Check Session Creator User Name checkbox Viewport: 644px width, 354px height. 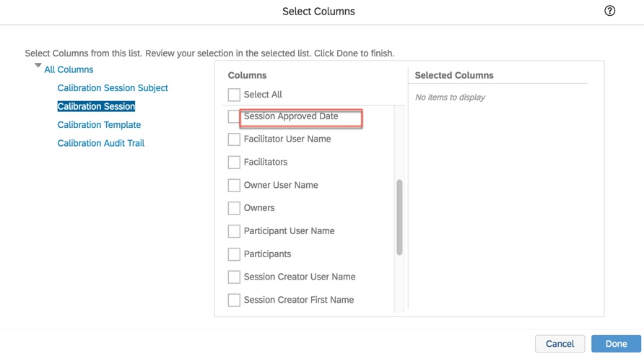pyautogui.click(x=234, y=277)
